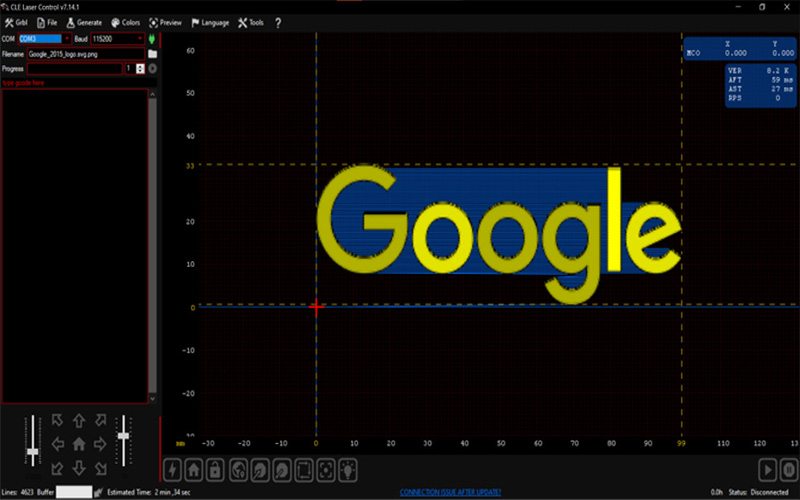Jog the laser up-left with diagonal arrow
Viewport: 800px width, 500px height.
click(x=57, y=420)
